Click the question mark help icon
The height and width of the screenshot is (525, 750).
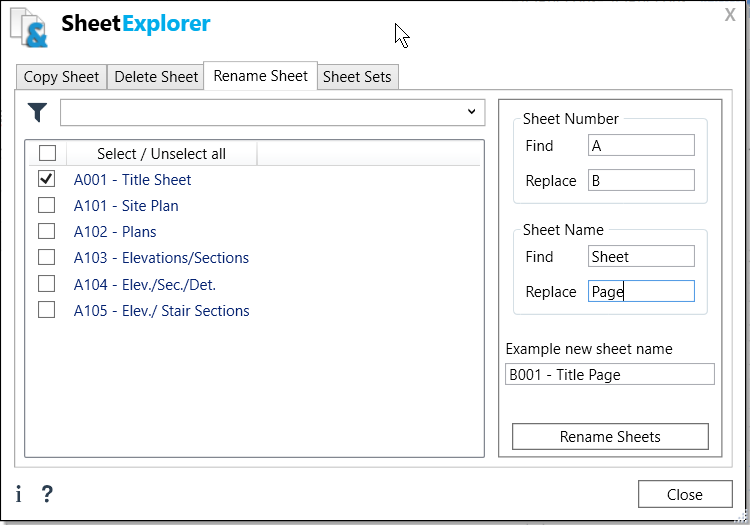(x=47, y=494)
